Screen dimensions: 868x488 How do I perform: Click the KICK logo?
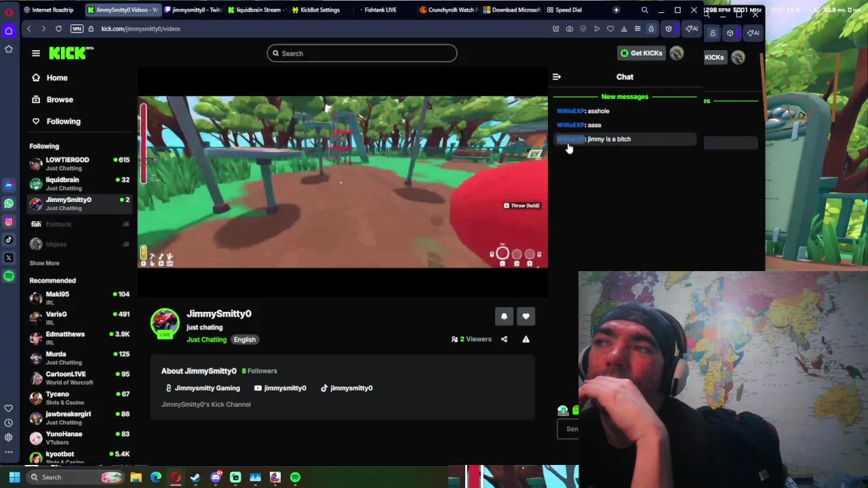[71, 53]
